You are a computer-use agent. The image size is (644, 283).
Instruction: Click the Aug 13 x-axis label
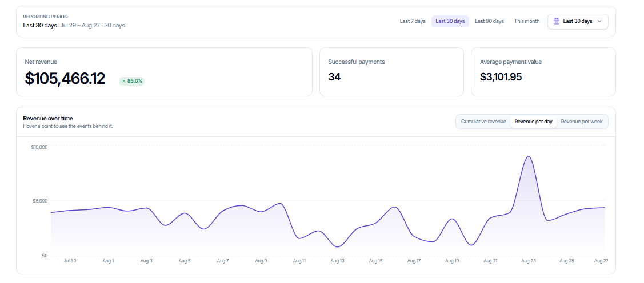337,261
